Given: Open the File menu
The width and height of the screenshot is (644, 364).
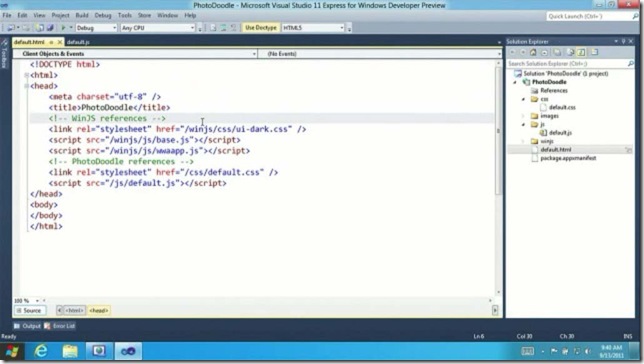Looking at the screenshot, I should (7, 15).
